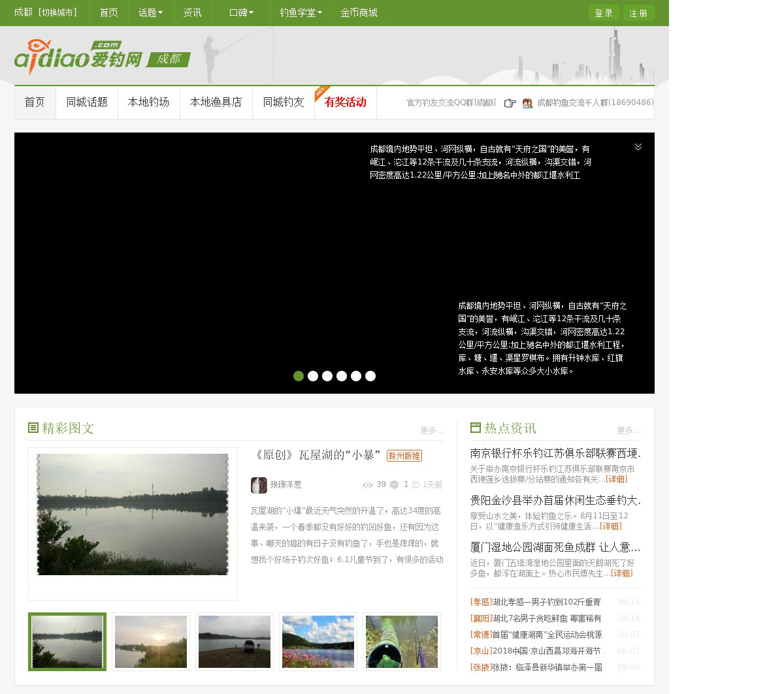Image resolution: width=784 pixels, height=694 pixels.
Task: Open the 口碑 dropdown menu
Action: click(x=241, y=12)
